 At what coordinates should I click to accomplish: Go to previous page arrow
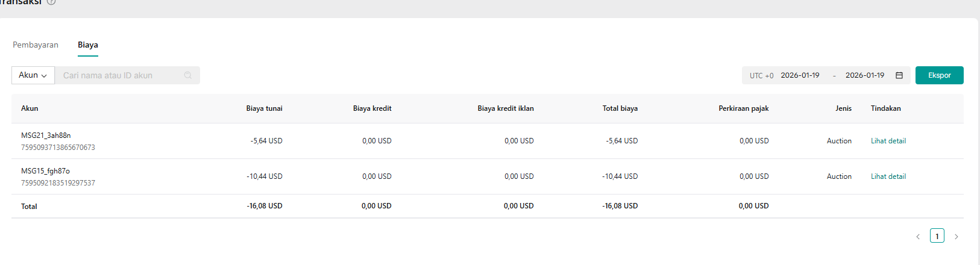[918, 237]
